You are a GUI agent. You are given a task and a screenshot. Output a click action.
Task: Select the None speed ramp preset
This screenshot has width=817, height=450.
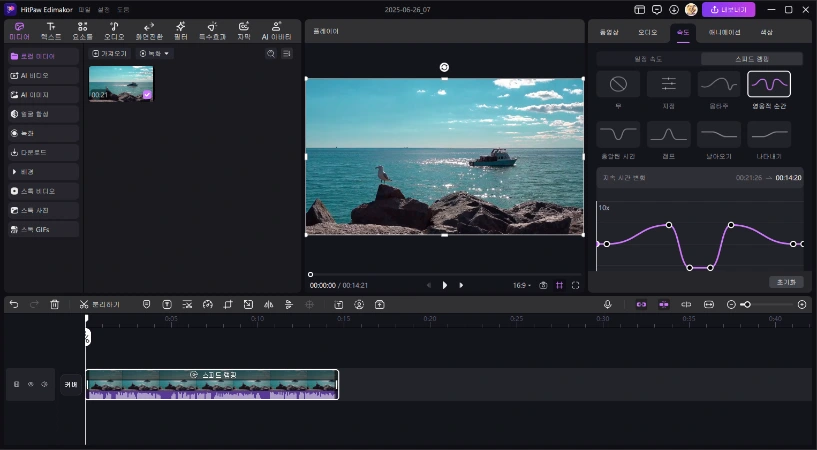(618, 84)
